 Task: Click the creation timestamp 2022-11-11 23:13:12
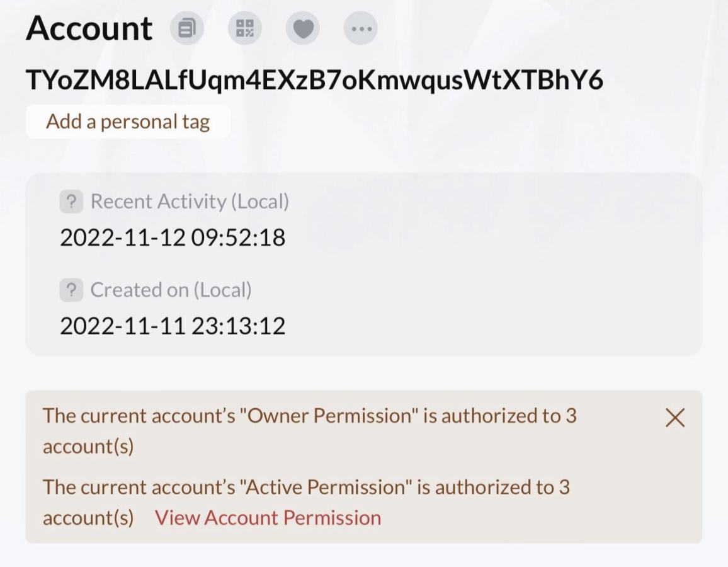pyautogui.click(x=173, y=326)
